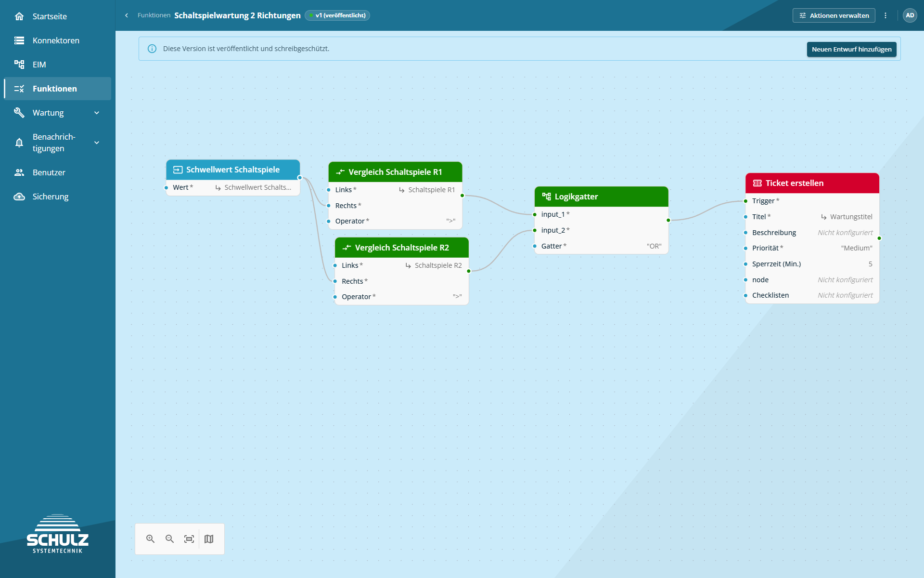The image size is (924, 578).
Task: Click the Funktionen breadcrumb link
Action: (154, 15)
